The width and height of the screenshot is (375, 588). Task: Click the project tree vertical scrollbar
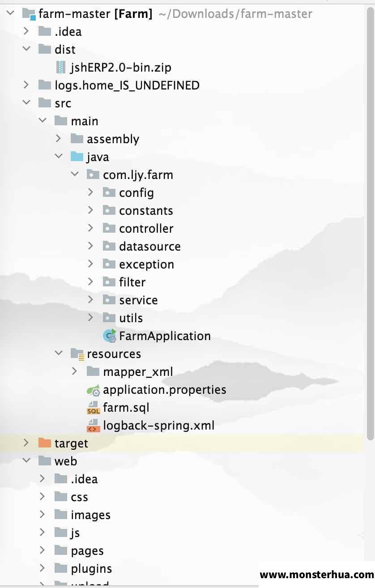coord(370,224)
